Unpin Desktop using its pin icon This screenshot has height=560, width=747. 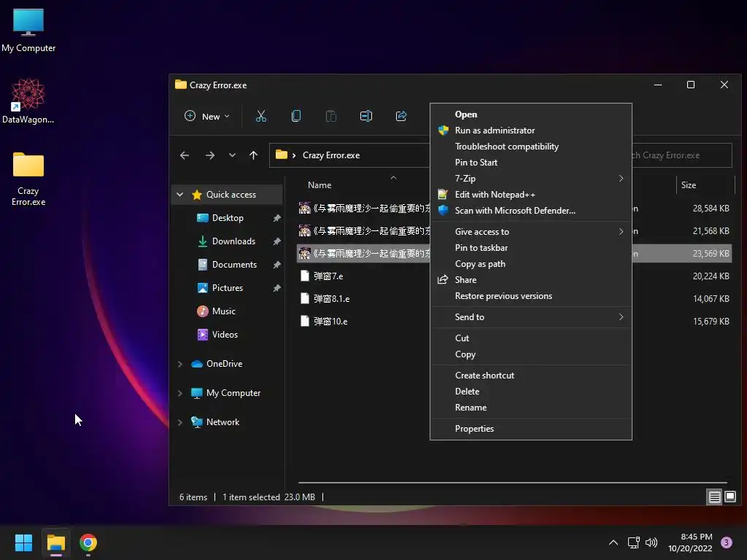click(x=276, y=217)
